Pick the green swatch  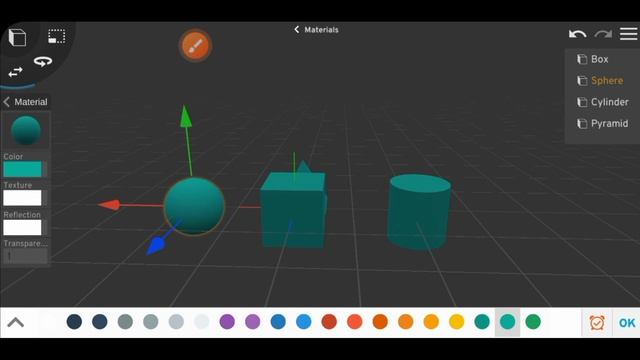[533, 322]
